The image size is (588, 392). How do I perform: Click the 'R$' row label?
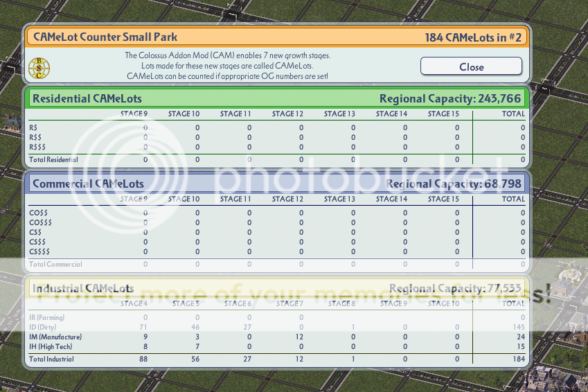click(33, 127)
